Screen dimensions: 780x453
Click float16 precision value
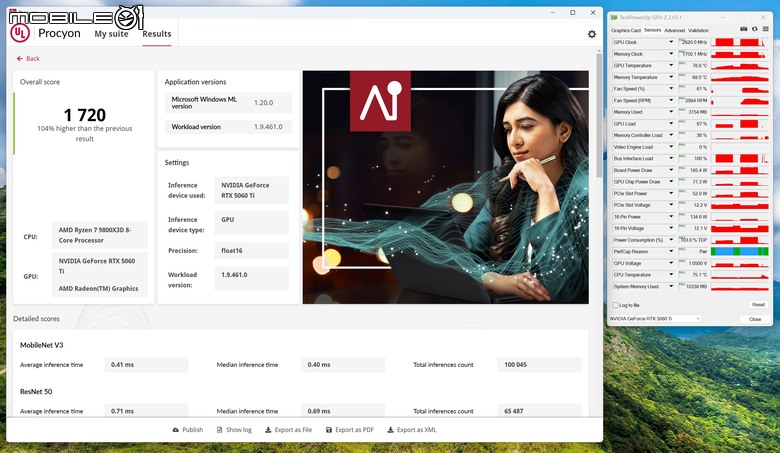pyautogui.click(x=251, y=251)
